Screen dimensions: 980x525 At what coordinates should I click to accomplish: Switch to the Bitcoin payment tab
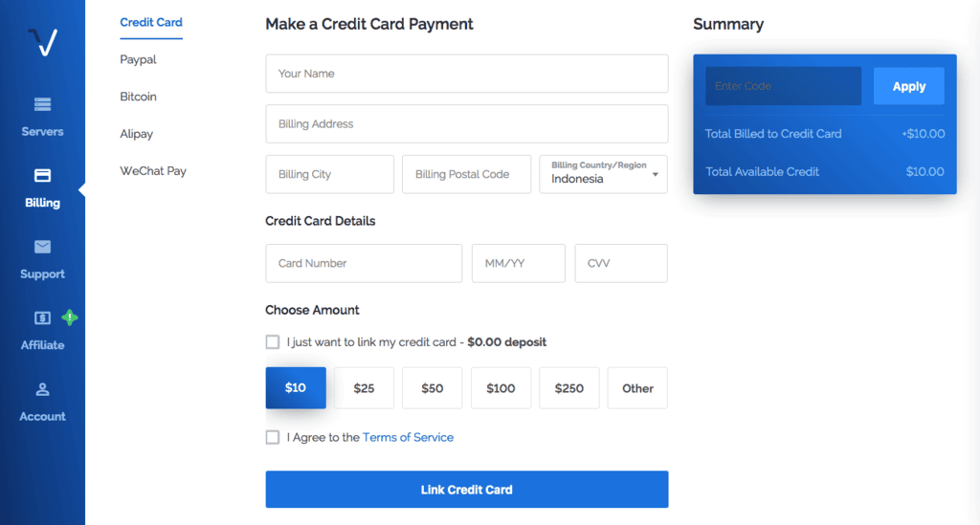pos(138,97)
